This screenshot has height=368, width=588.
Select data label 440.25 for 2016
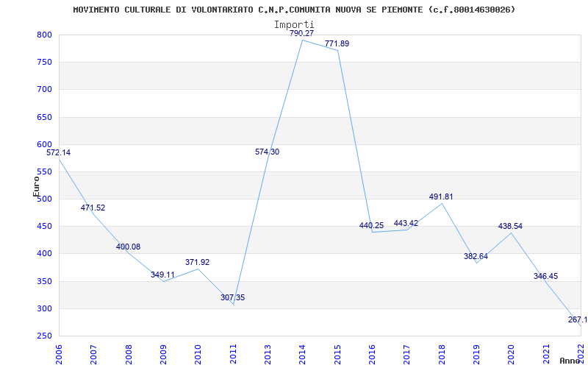click(371, 225)
